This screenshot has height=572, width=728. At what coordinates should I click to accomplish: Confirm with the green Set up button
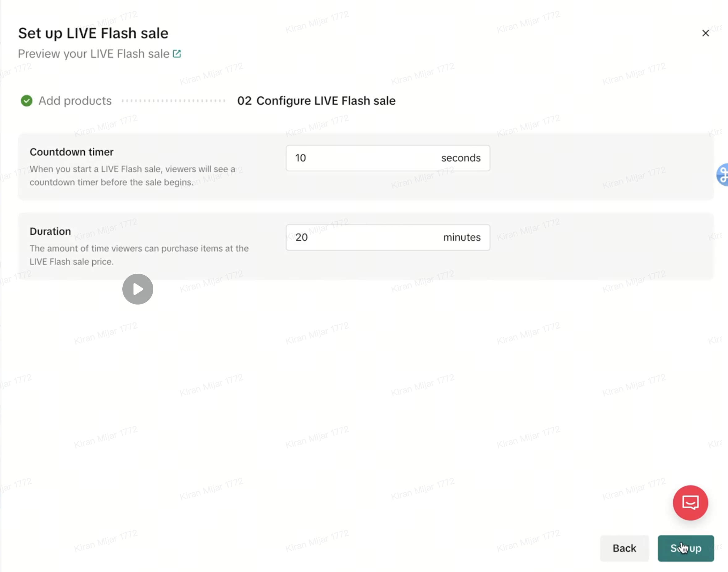[685, 548]
